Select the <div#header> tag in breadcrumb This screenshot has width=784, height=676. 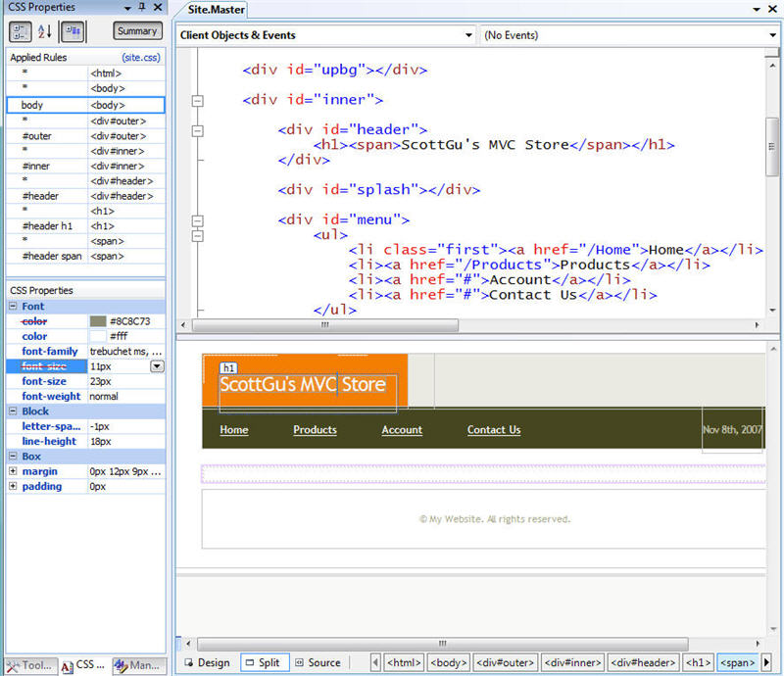tap(643, 663)
